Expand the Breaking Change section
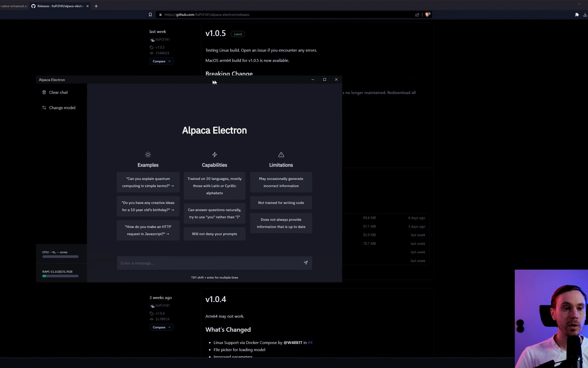 (229, 73)
